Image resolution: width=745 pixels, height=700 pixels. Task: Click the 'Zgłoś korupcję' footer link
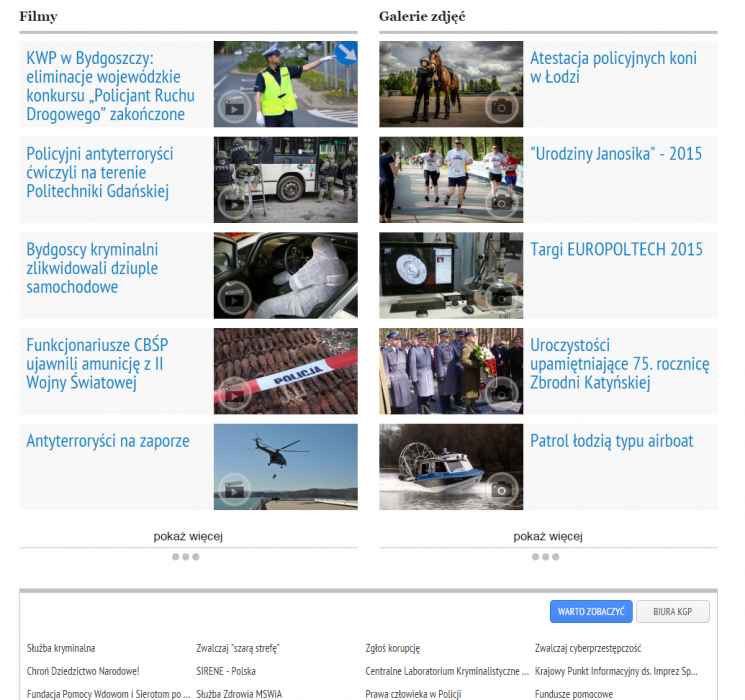(x=393, y=648)
